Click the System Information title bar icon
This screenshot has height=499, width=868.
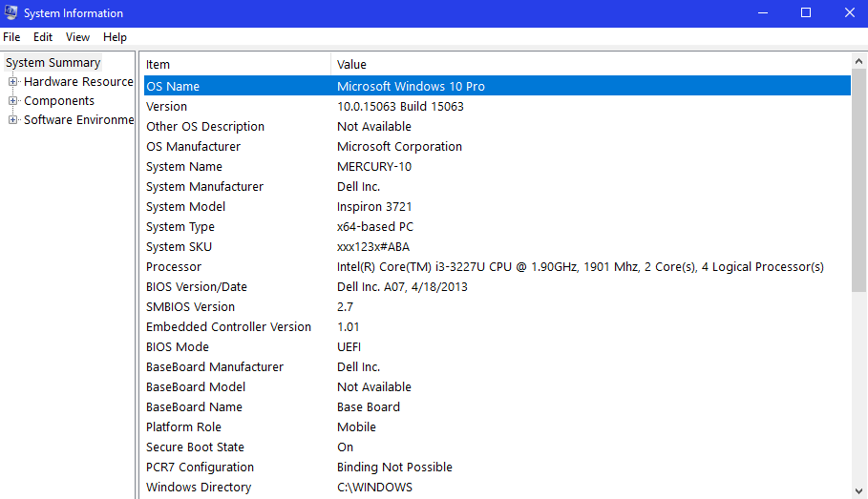click(x=11, y=12)
